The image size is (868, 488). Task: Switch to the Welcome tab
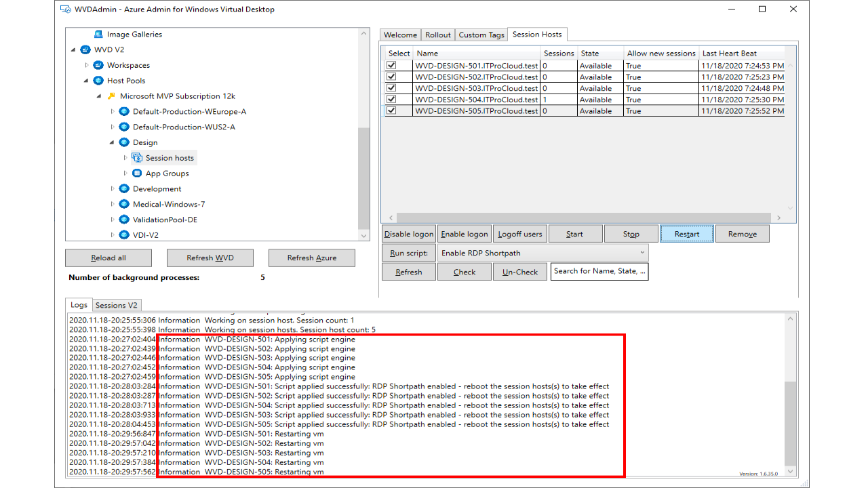[400, 35]
